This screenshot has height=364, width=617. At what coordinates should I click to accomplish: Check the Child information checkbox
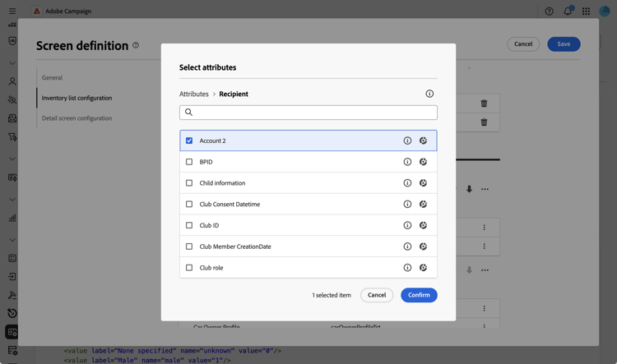tap(189, 183)
